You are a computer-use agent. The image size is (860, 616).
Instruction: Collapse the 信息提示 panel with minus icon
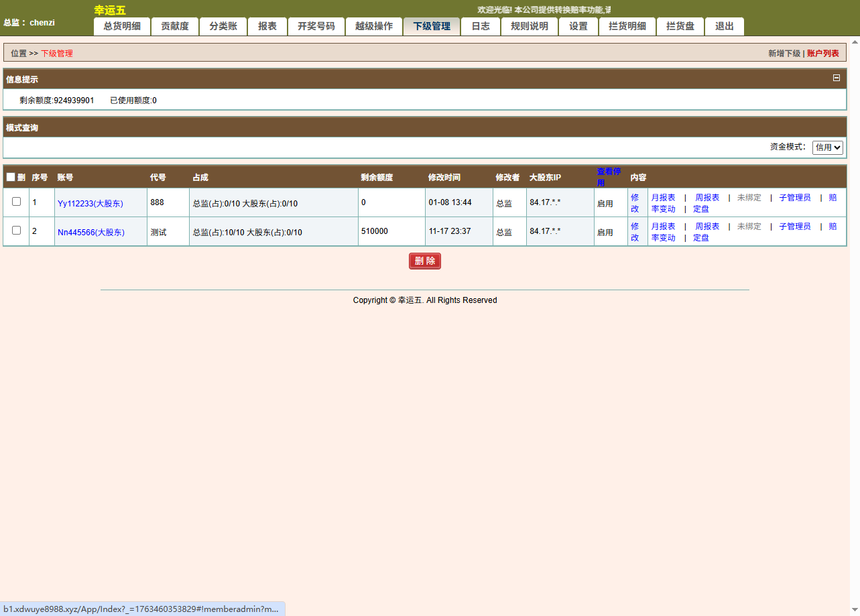pos(836,78)
